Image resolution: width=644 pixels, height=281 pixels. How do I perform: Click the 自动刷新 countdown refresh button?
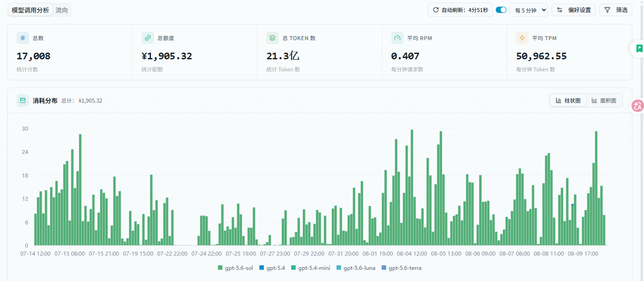[x=460, y=10]
